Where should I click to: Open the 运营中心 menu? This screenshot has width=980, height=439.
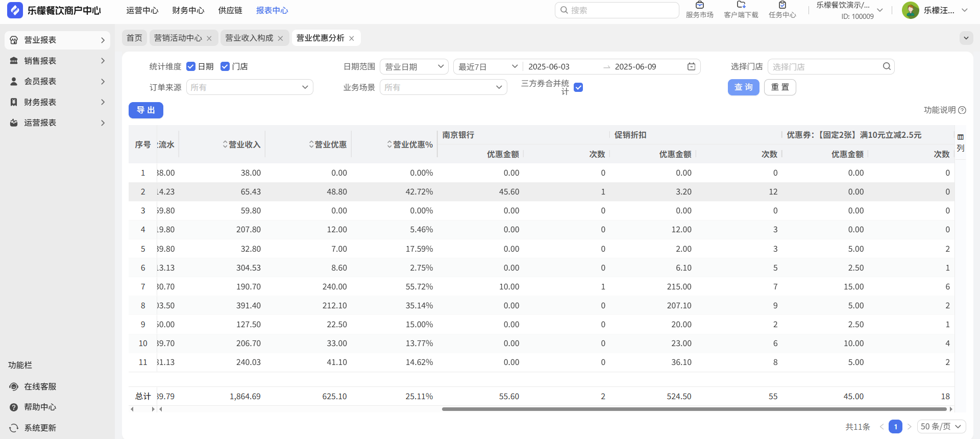[x=142, y=10]
